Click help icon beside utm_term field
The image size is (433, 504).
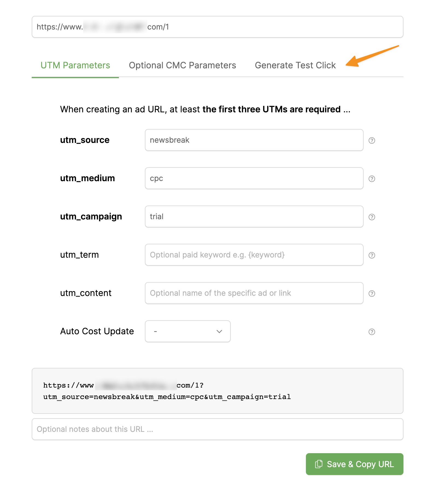pos(372,255)
